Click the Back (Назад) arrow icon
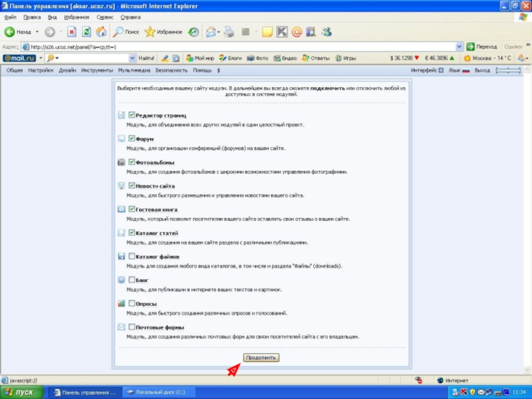The width and height of the screenshot is (532, 399). (x=10, y=31)
